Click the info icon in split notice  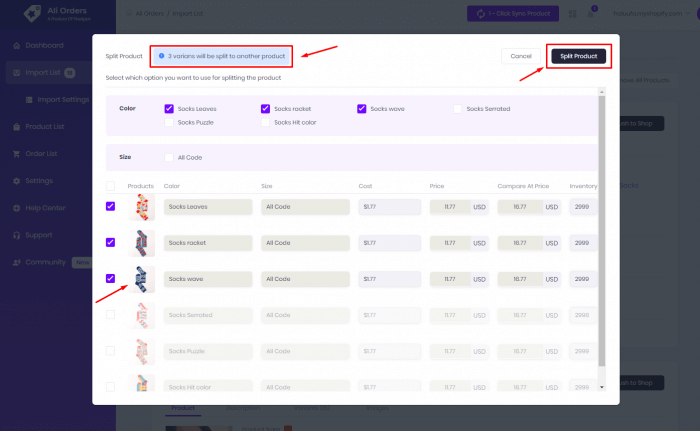point(162,56)
